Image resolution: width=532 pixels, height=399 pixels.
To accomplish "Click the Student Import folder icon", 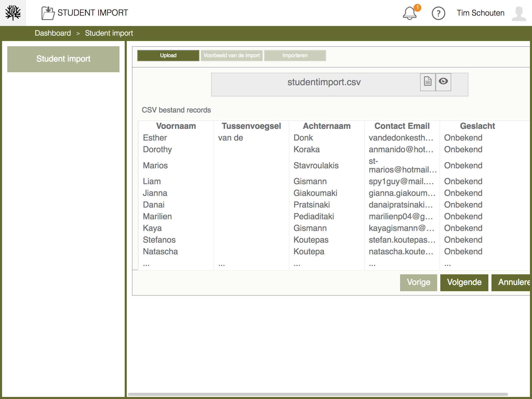I will (48, 13).
